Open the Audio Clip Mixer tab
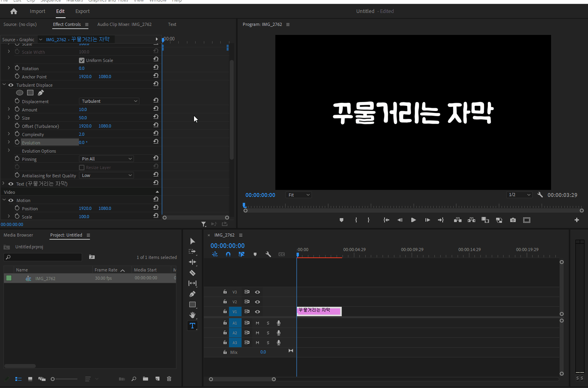Viewport: 588px width, 388px height. click(x=125, y=24)
